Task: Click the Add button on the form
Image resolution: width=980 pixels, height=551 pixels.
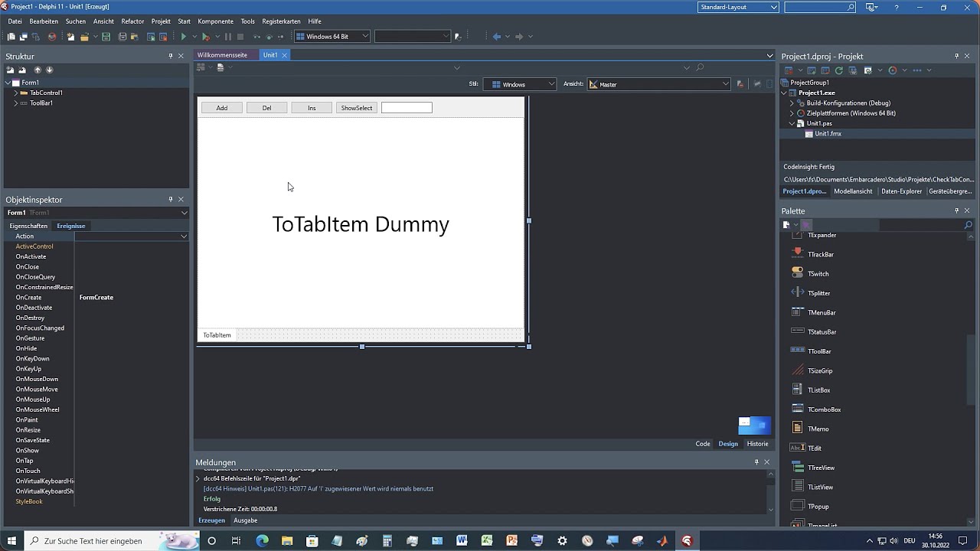Action: (x=222, y=108)
